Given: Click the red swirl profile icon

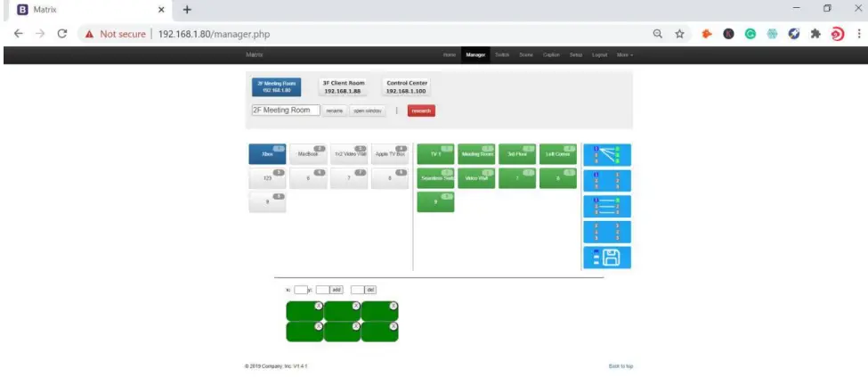Looking at the screenshot, I should tap(838, 34).
